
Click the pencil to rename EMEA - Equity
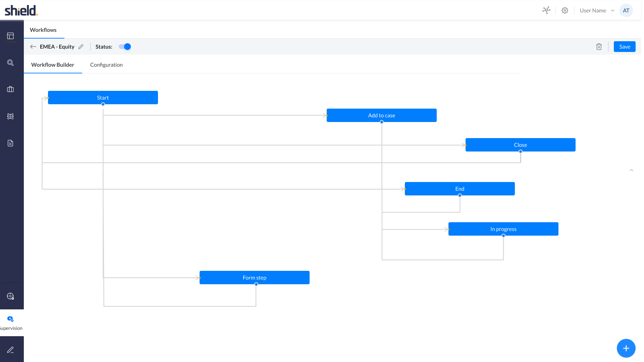point(81,47)
